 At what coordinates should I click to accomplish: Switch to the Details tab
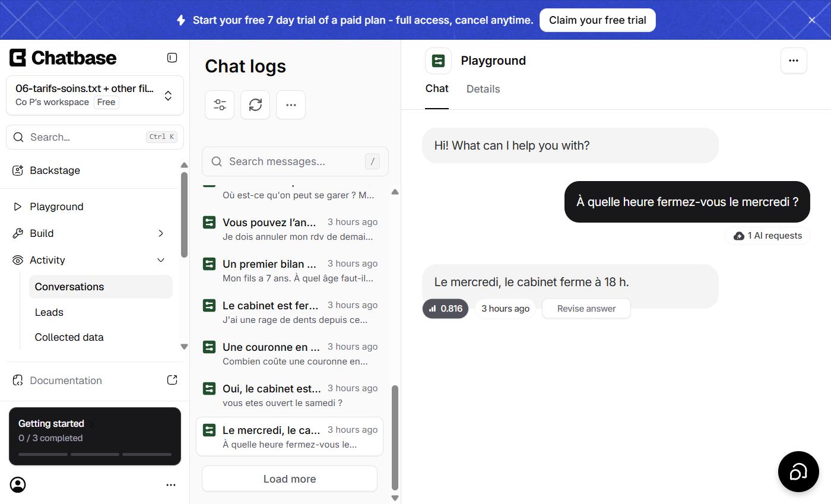pyautogui.click(x=483, y=89)
